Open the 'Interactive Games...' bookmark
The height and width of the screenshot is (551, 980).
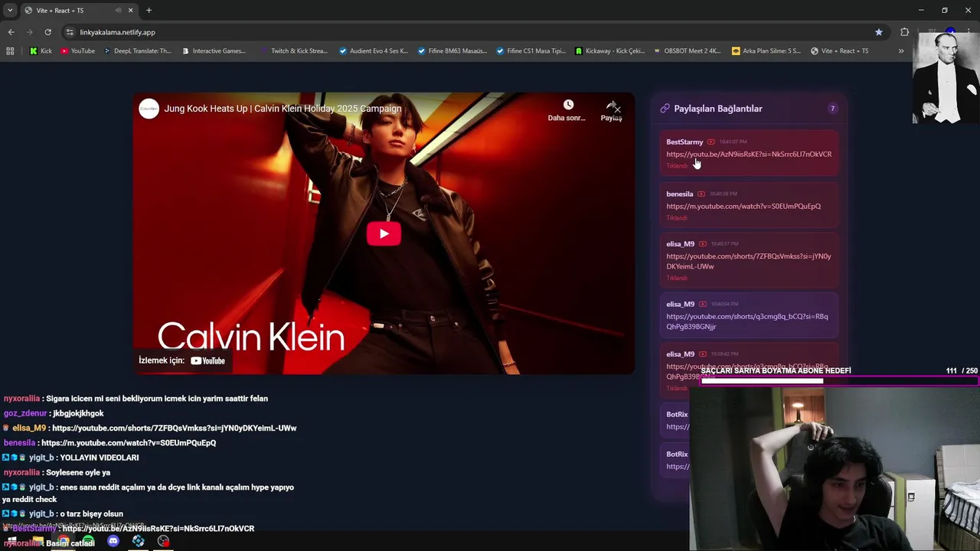click(x=214, y=51)
